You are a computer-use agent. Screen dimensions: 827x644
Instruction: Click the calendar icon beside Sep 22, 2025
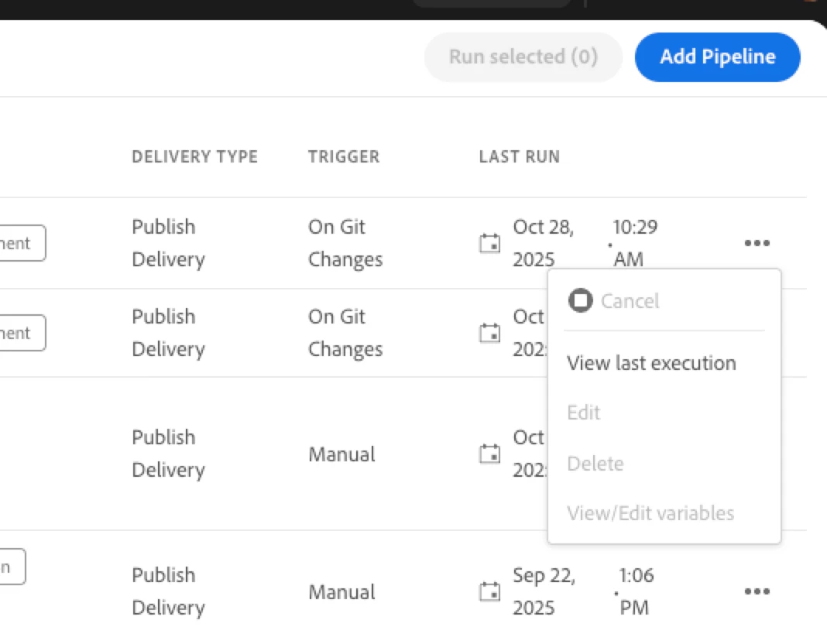(x=489, y=592)
